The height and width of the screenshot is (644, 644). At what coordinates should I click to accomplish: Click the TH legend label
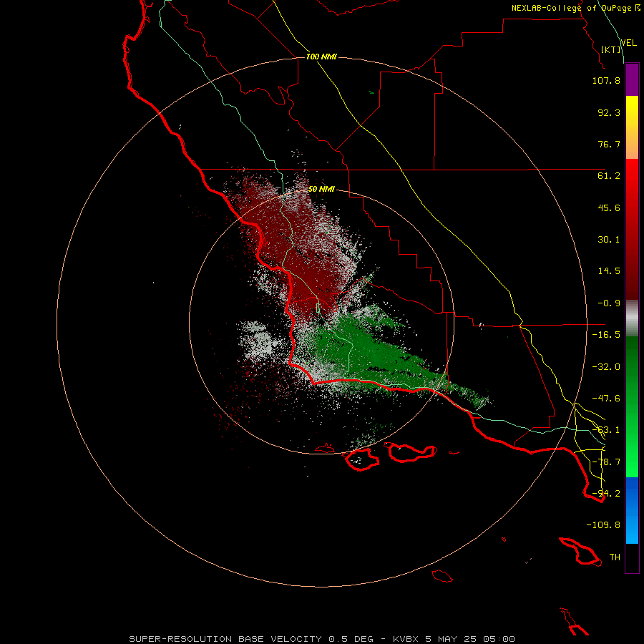click(615, 557)
